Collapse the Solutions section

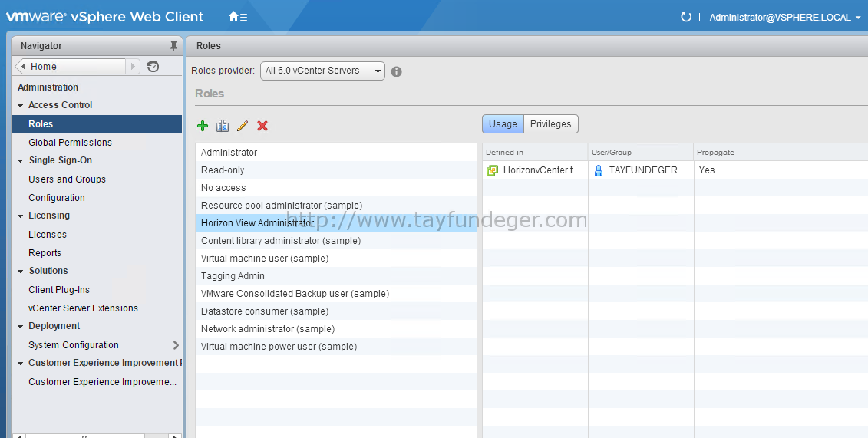click(x=21, y=271)
